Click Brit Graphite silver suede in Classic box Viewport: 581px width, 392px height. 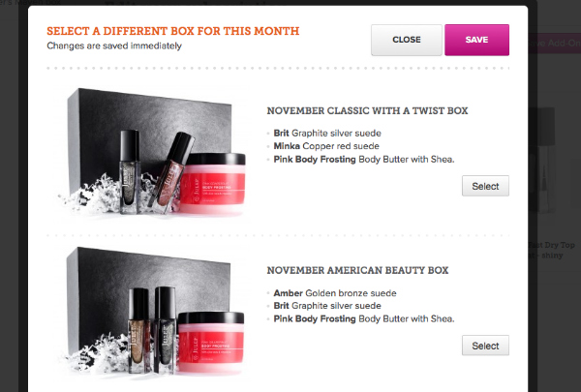coord(327,133)
